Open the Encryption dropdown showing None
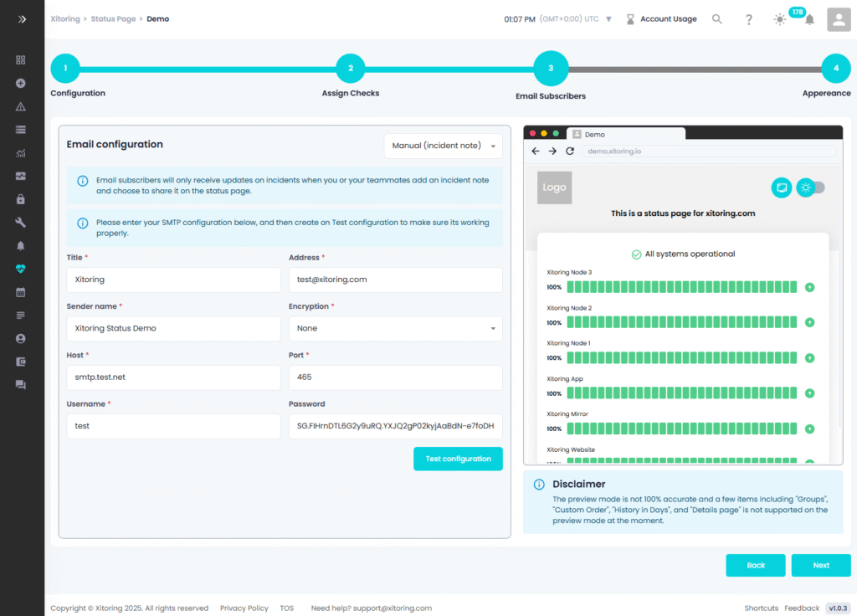This screenshot has height=616, width=857. pyautogui.click(x=396, y=328)
